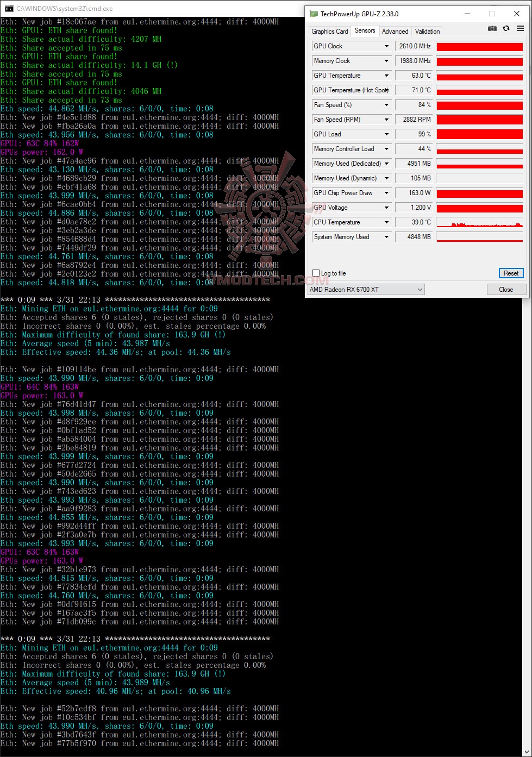Image resolution: width=532 pixels, height=757 pixels.
Task: Click the 4848 MB System Memory value
Action: (x=414, y=237)
